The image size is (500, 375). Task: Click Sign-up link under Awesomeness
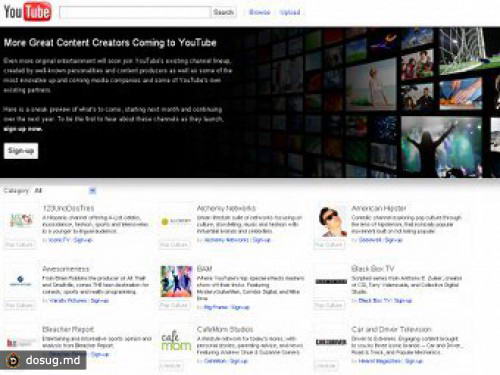[100, 301]
